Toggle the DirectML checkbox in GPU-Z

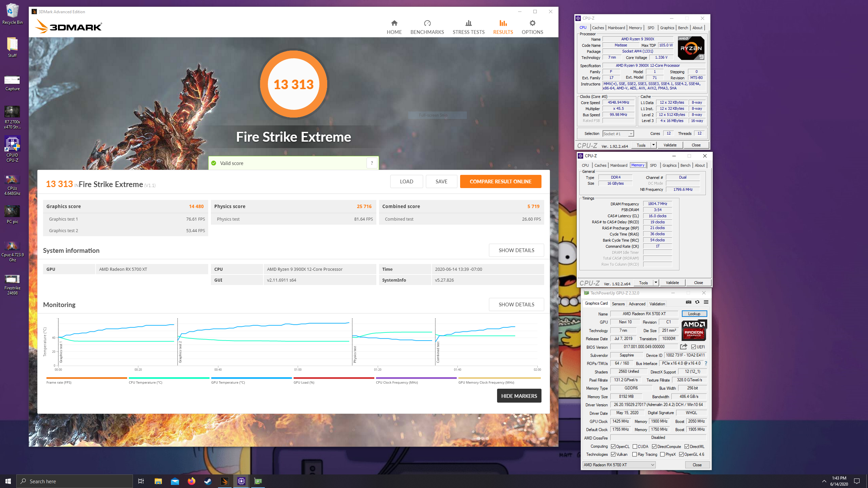click(x=687, y=447)
